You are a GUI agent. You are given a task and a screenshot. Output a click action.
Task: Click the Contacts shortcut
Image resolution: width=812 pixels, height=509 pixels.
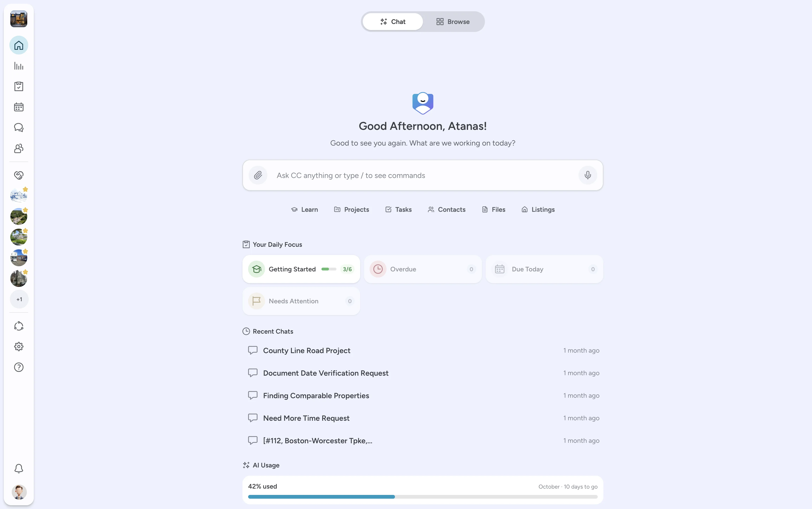tap(447, 209)
